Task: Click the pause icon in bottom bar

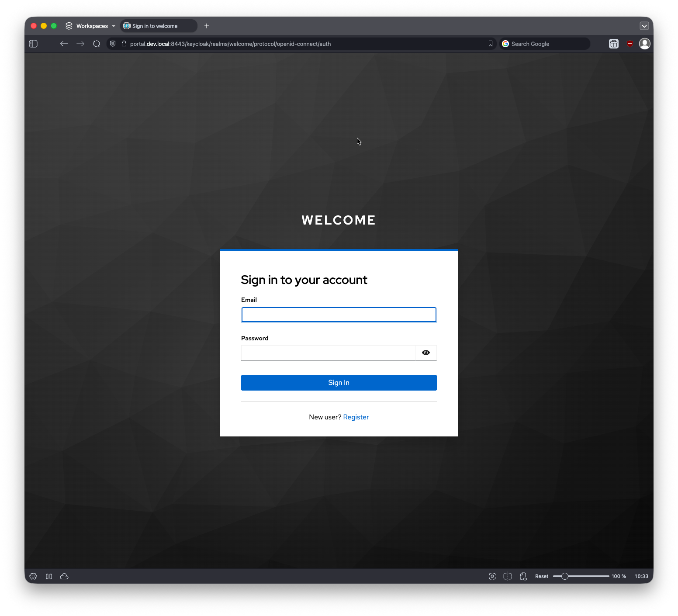Action: 49,576
